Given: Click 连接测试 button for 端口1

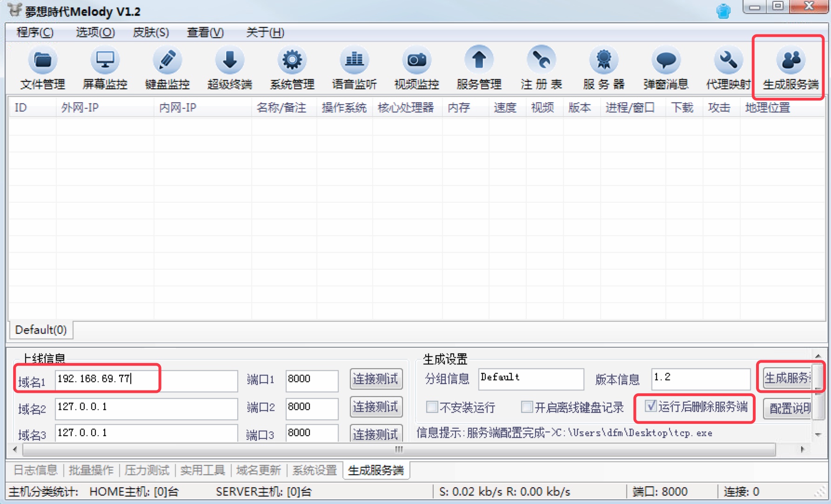Looking at the screenshot, I should (376, 379).
